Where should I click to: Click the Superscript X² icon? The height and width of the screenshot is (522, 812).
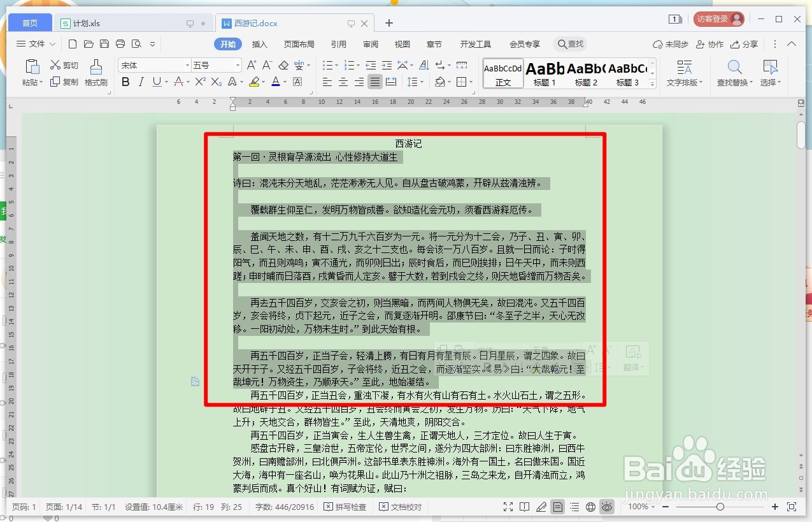click(200, 82)
